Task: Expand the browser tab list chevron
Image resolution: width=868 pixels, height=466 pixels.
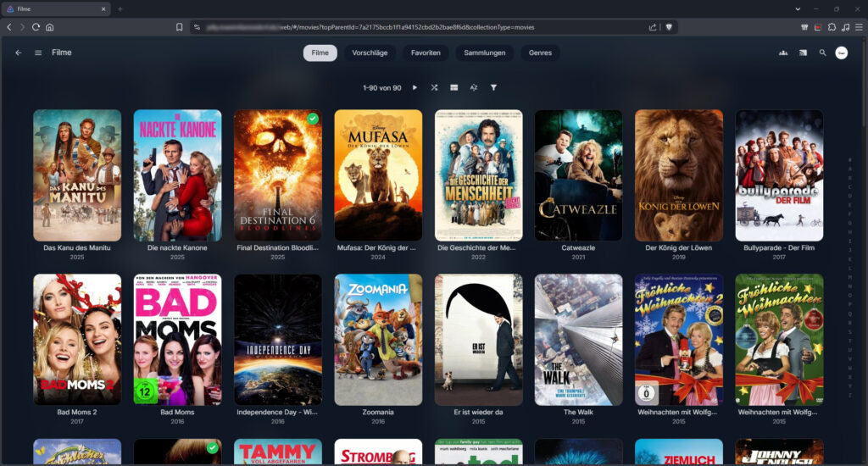Action: pyautogui.click(x=798, y=8)
